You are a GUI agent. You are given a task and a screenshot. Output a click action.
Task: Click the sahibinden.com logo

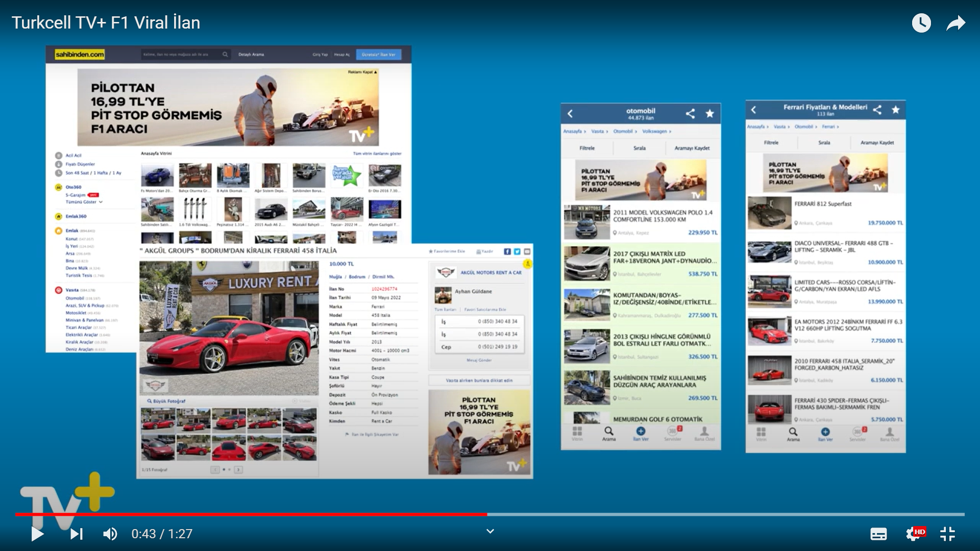click(x=80, y=54)
